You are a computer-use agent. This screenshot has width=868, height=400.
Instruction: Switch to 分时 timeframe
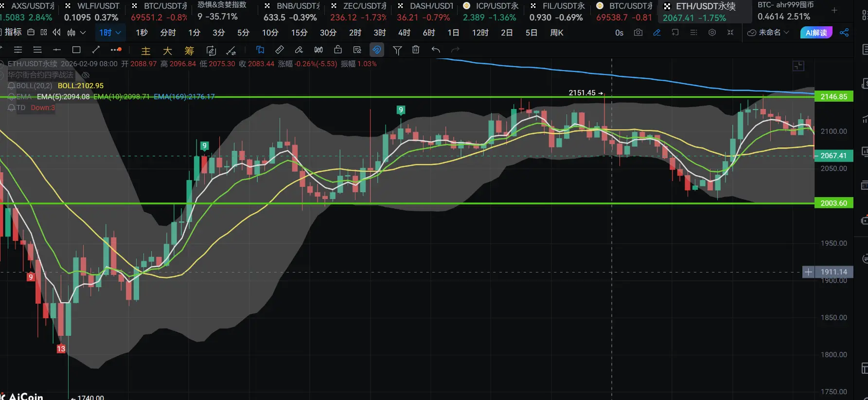[168, 33]
